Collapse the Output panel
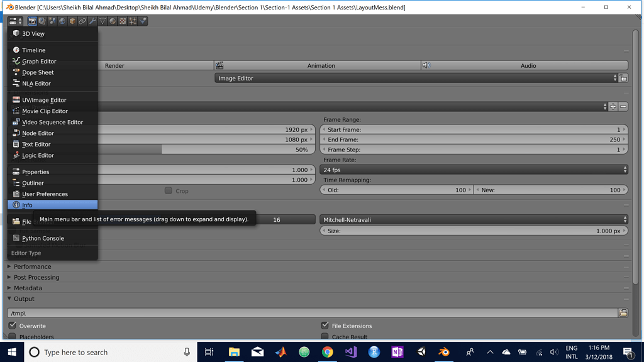The width and height of the screenshot is (644, 362). pos(21,299)
